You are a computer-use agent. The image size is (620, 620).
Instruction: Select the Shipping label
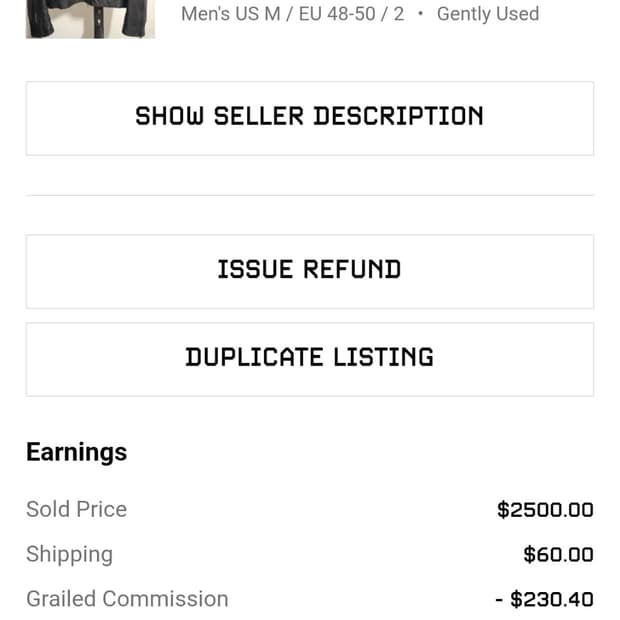click(x=69, y=554)
